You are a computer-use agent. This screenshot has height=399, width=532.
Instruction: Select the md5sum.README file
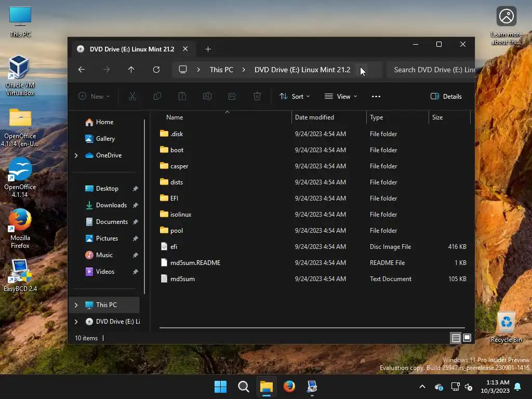314,263
